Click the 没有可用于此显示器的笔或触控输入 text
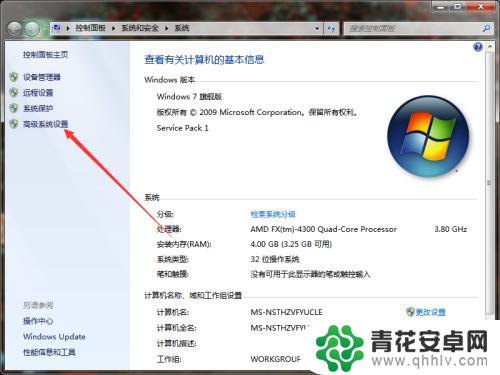This screenshot has height=375, width=500. (310, 274)
